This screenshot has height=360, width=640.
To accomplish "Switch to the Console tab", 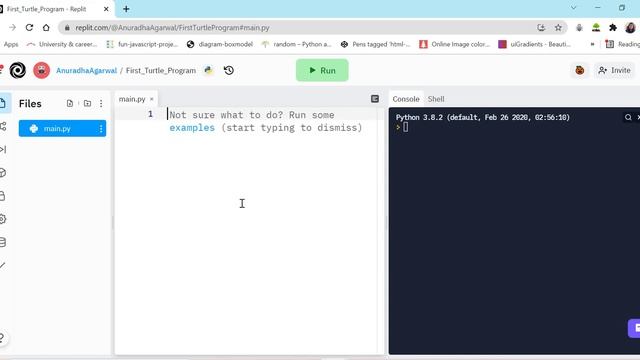I will tap(406, 99).
